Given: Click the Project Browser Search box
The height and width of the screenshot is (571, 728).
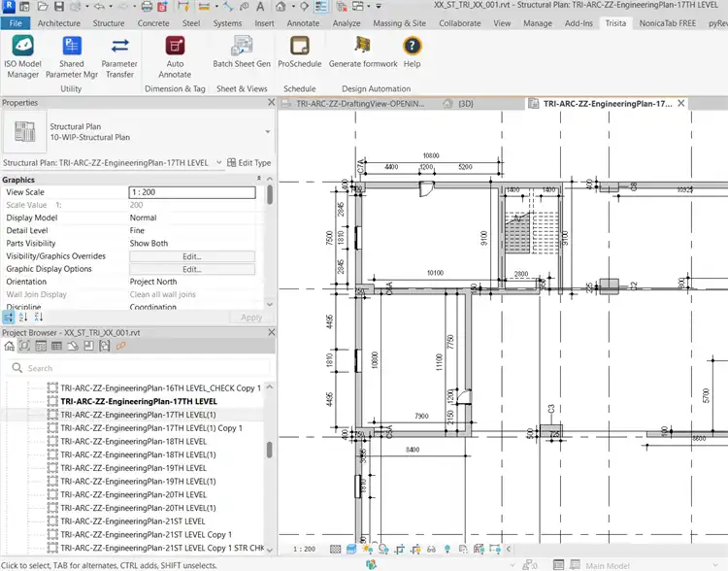Looking at the screenshot, I should coord(139,368).
